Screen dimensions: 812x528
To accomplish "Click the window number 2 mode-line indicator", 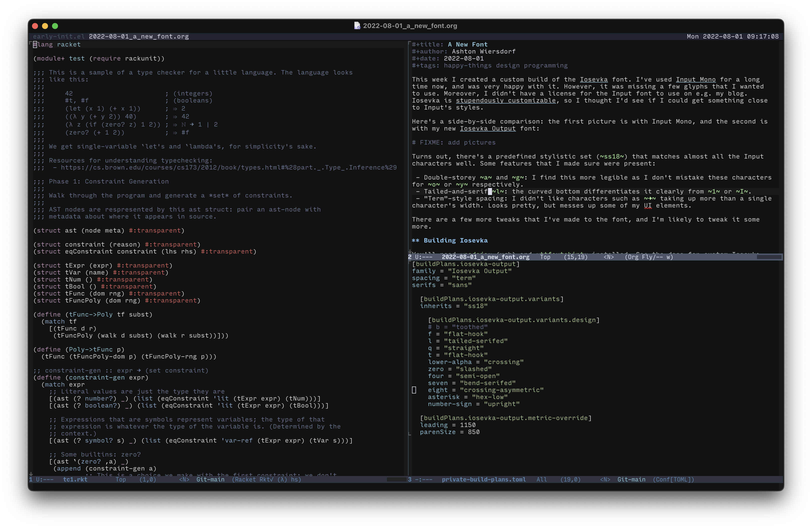I will (410, 257).
